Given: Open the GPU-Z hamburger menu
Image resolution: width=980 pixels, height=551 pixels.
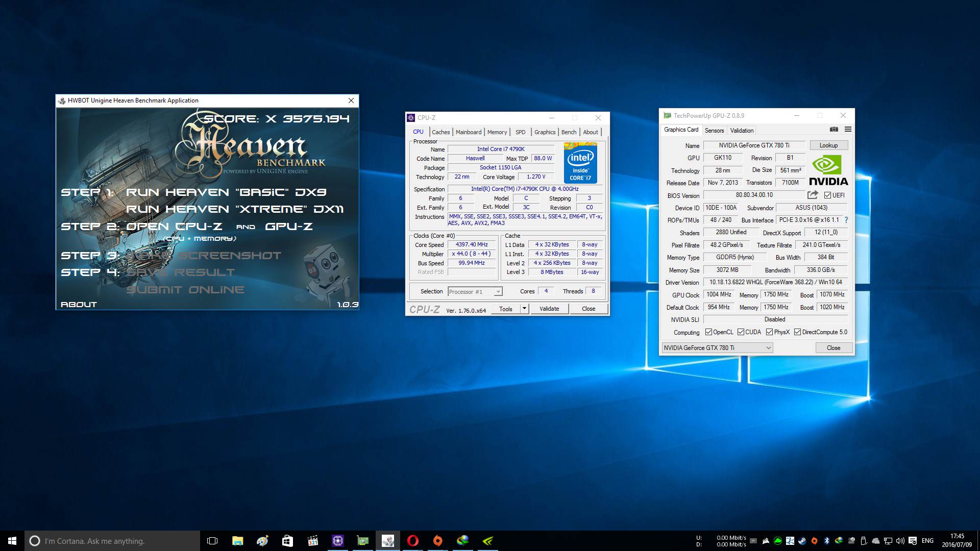Looking at the screenshot, I should click(848, 130).
